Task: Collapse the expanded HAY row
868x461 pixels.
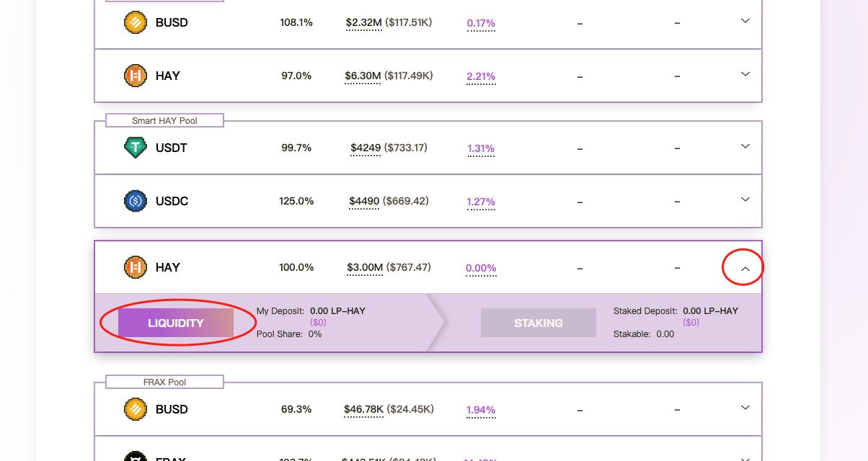Action: (745, 269)
